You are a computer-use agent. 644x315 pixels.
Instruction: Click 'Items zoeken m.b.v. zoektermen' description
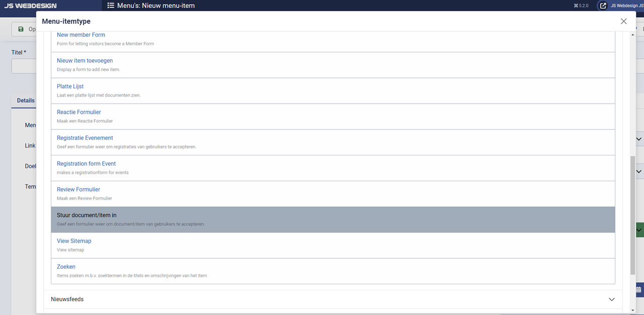pos(132,275)
